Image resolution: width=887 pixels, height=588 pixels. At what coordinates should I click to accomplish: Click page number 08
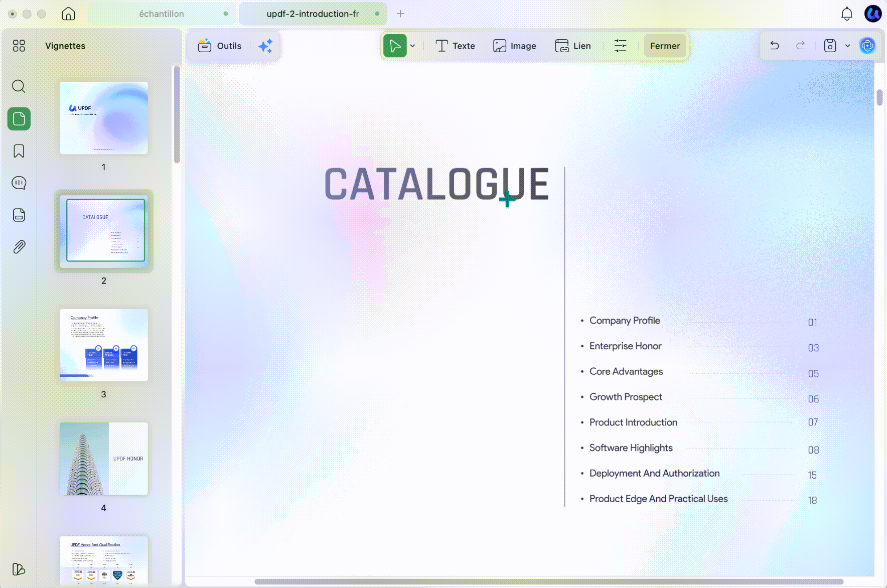(x=813, y=450)
